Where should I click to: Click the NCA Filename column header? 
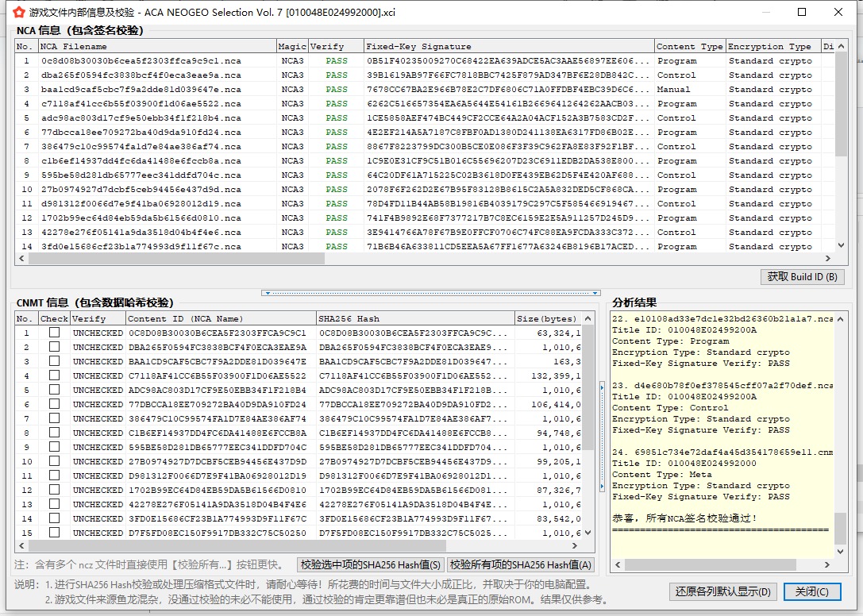(x=156, y=47)
